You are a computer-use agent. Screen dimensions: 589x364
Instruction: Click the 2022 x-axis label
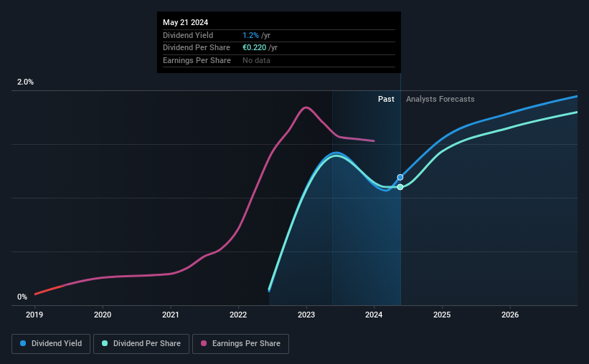238,315
